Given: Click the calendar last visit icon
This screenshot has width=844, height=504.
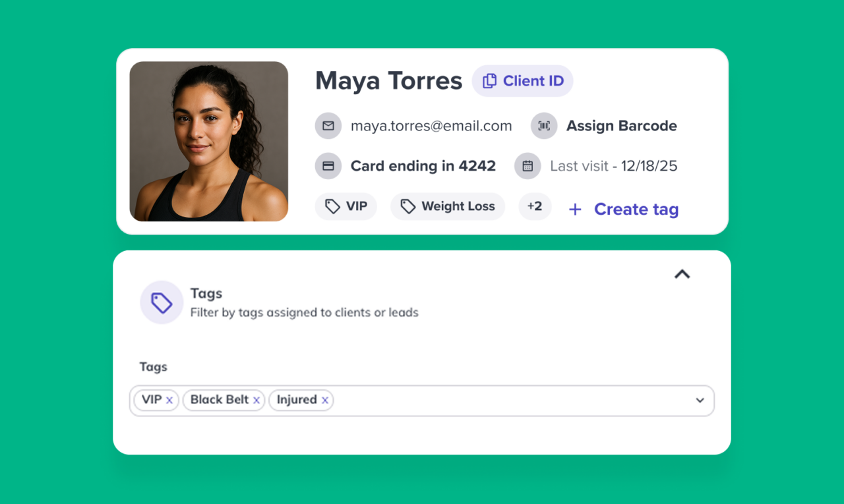Looking at the screenshot, I should click(527, 166).
